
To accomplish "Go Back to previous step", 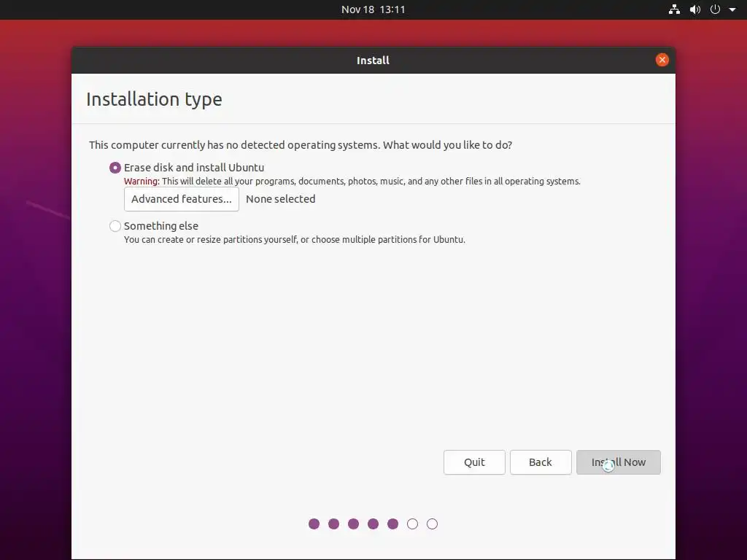I will [541, 462].
